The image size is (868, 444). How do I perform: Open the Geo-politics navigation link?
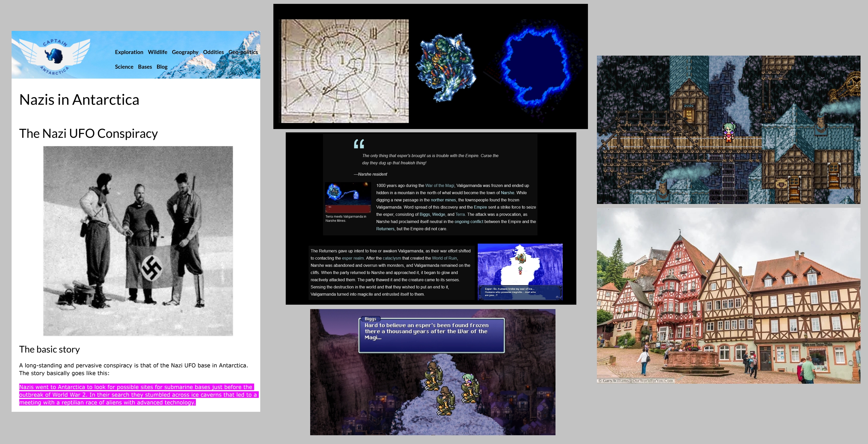pyautogui.click(x=243, y=52)
